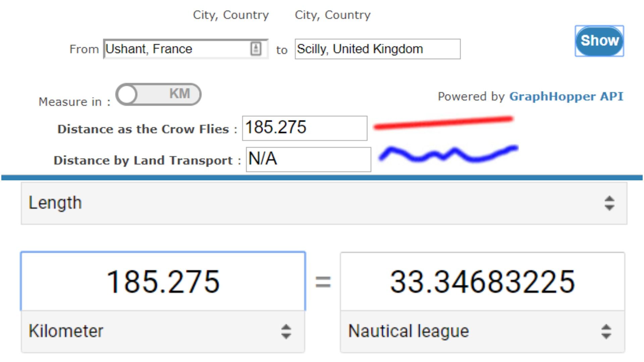Click the blue wavy land transport line
The width and height of the screenshot is (644, 362).
[448, 154]
